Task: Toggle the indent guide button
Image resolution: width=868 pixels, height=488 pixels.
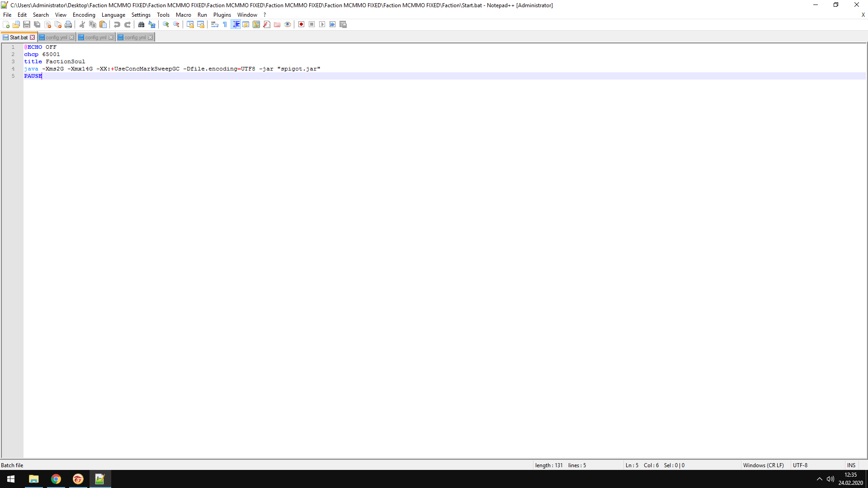Action: point(236,24)
